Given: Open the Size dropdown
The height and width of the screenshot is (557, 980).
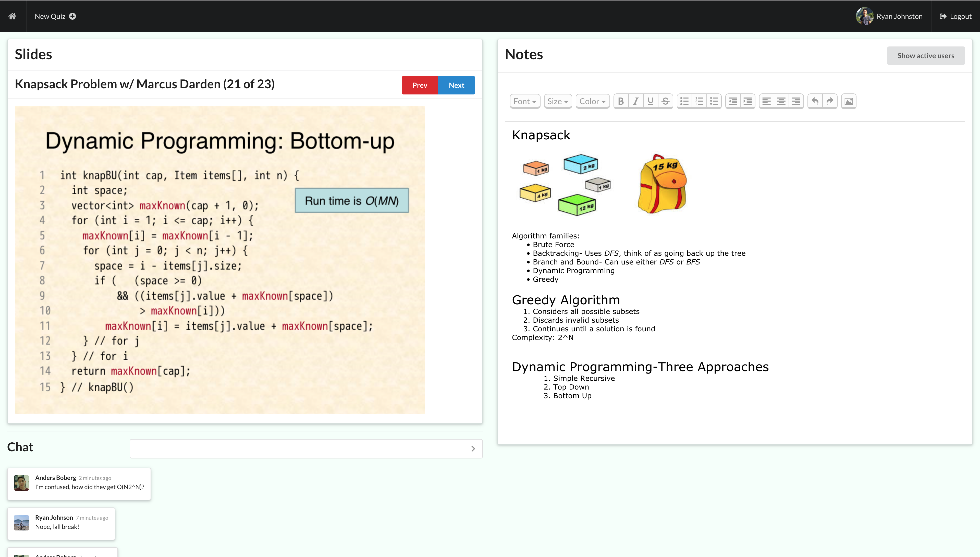Looking at the screenshot, I should click(x=557, y=101).
